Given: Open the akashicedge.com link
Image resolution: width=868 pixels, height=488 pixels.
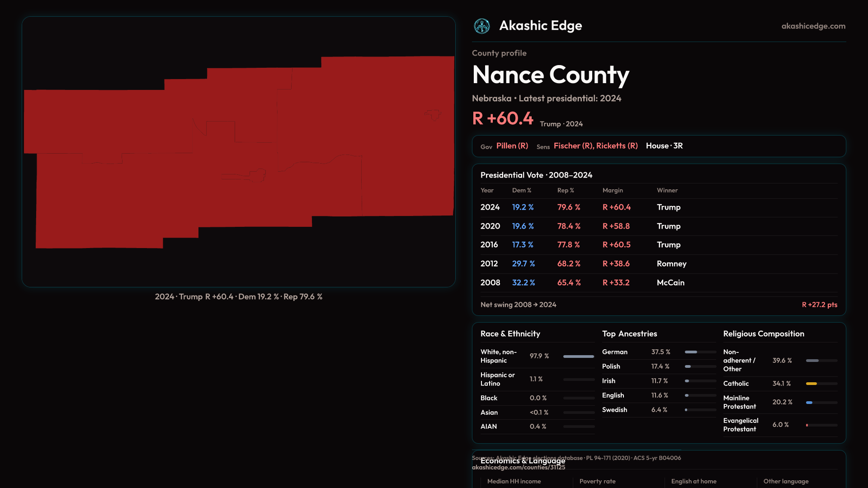Looking at the screenshot, I should click(813, 26).
